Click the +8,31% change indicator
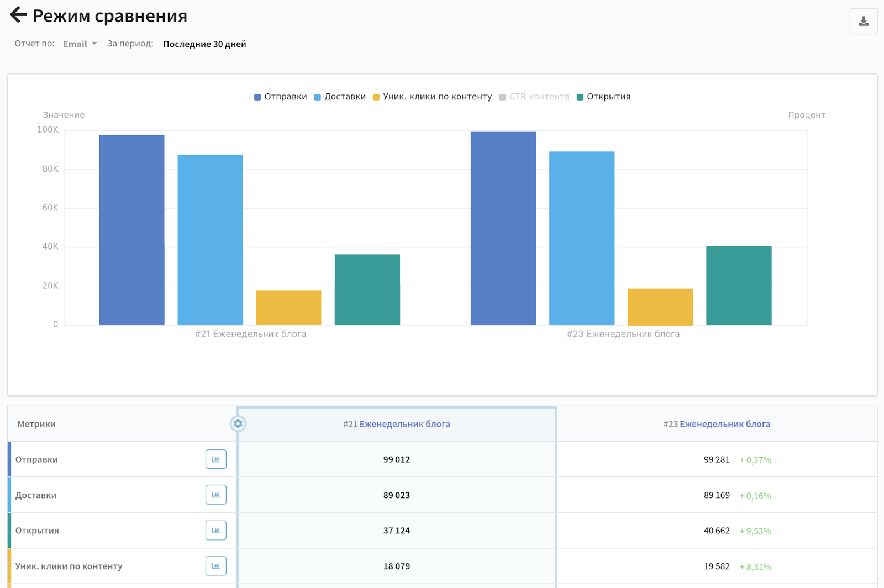The width and height of the screenshot is (884, 588). pyautogui.click(x=755, y=567)
